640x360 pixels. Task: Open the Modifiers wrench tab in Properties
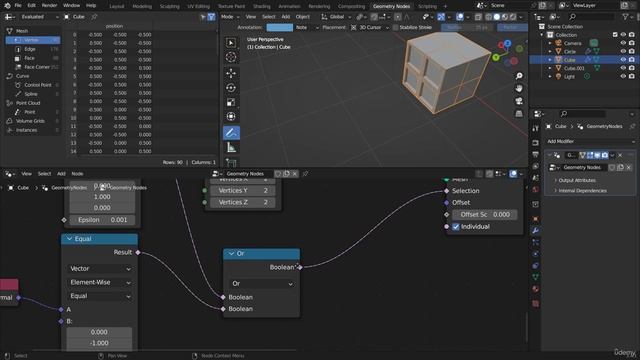(x=536, y=231)
